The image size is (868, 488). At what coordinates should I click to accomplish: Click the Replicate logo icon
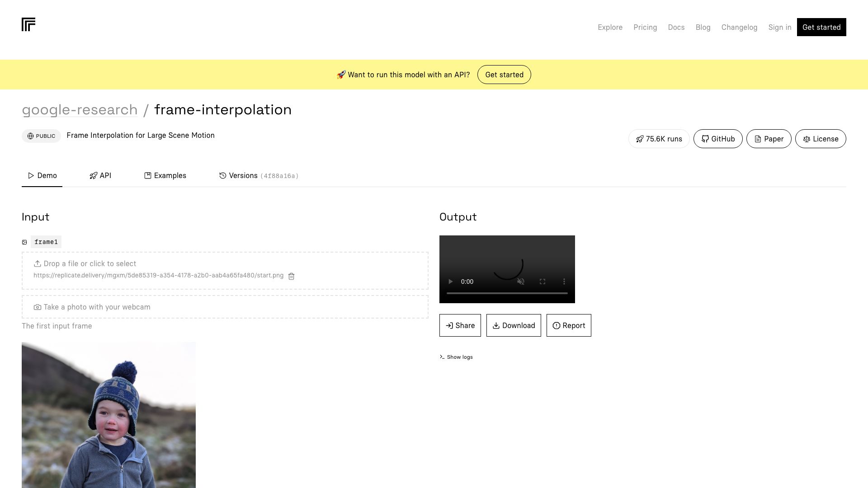[28, 24]
